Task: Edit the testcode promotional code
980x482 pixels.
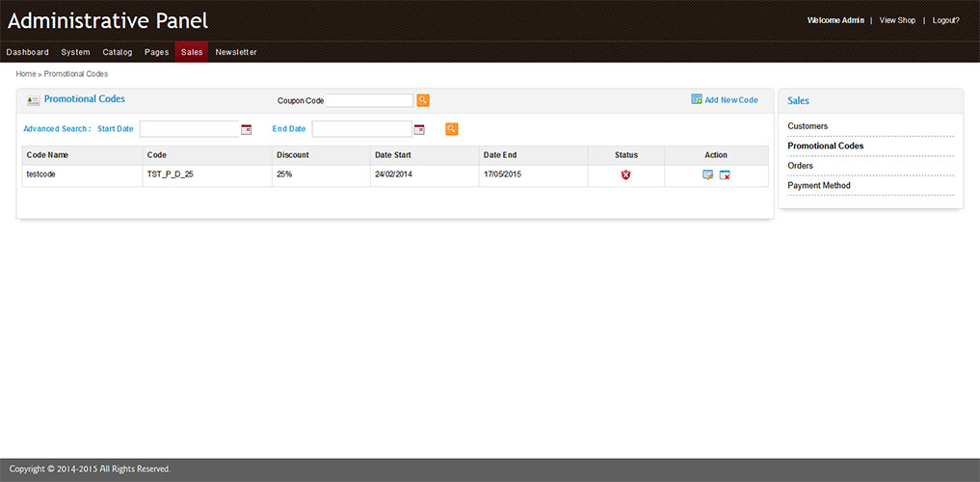Action: tap(708, 174)
